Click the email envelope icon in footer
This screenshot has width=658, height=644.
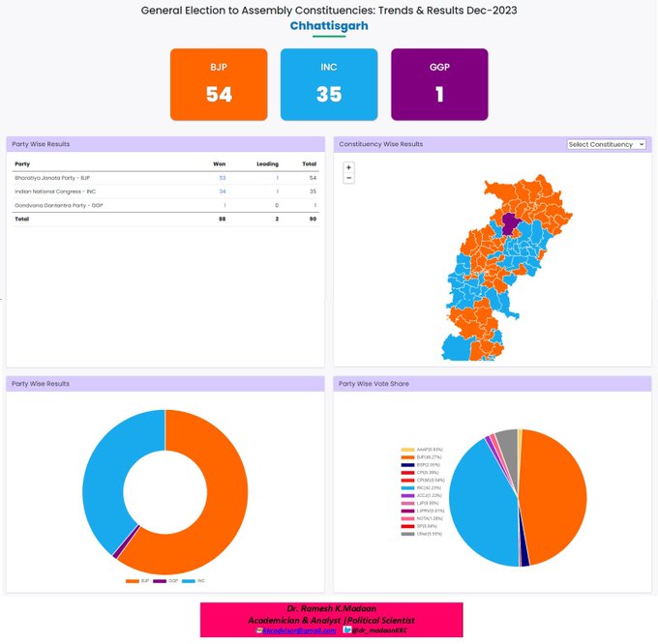pos(259,629)
